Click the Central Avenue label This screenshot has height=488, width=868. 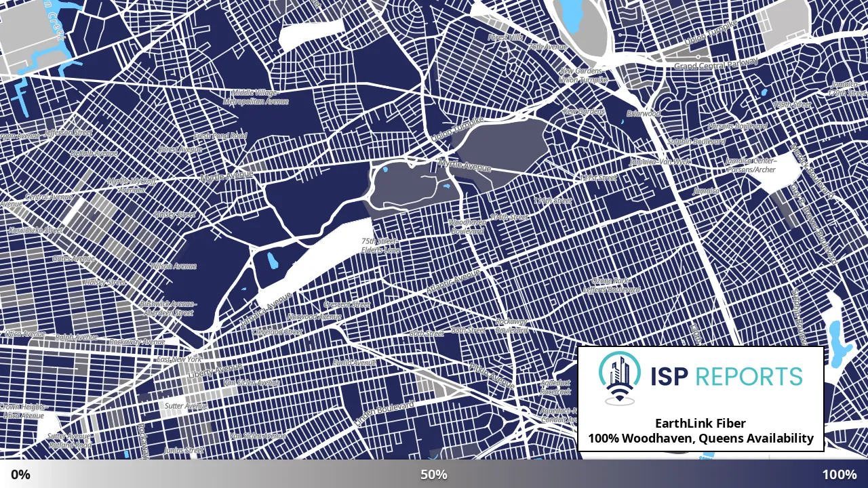pos(48,197)
